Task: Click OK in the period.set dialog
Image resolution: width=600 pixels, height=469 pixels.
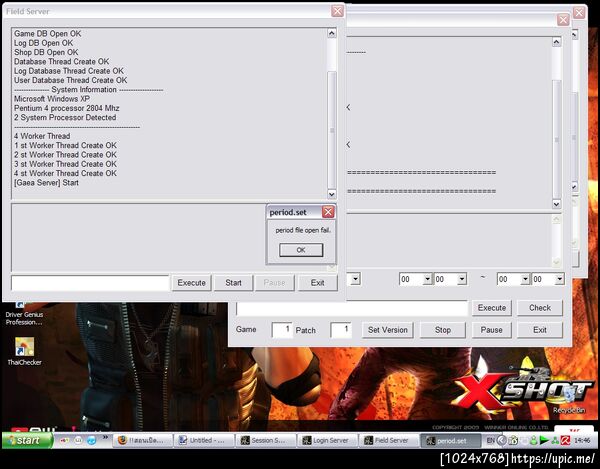Action: 301,250
